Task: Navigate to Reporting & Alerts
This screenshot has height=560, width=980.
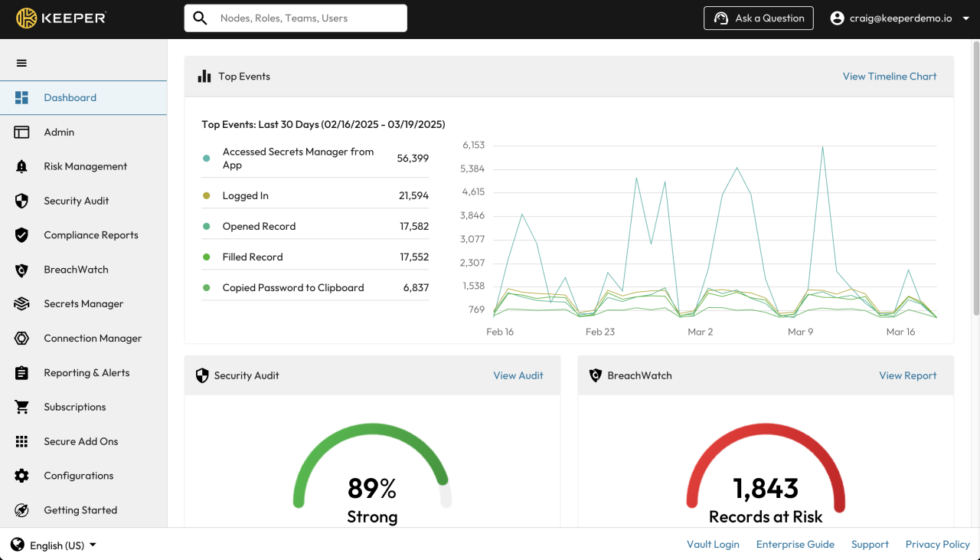Action: (83, 373)
